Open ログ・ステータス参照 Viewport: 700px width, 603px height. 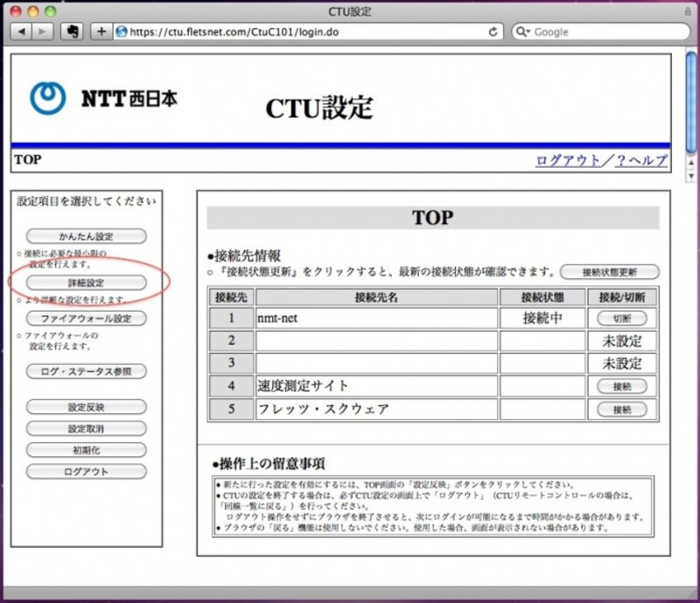[x=87, y=371]
